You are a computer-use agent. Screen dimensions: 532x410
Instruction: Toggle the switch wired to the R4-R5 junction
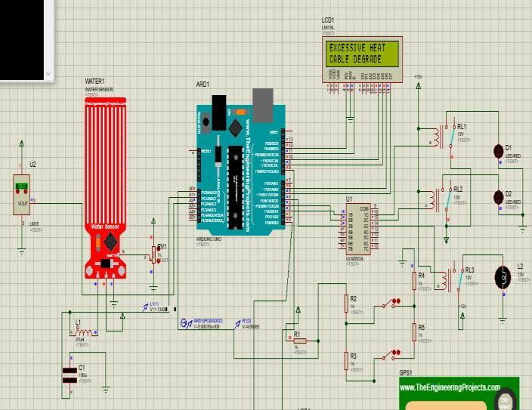391,303
